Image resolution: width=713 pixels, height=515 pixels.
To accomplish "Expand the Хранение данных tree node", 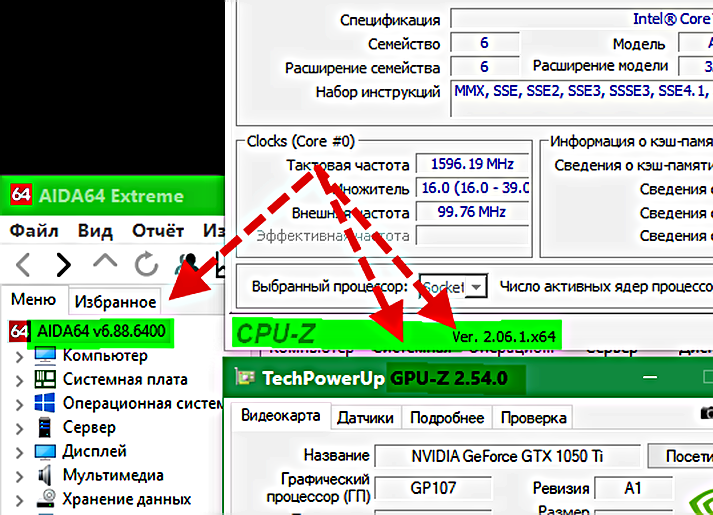I will [x=19, y=500].
